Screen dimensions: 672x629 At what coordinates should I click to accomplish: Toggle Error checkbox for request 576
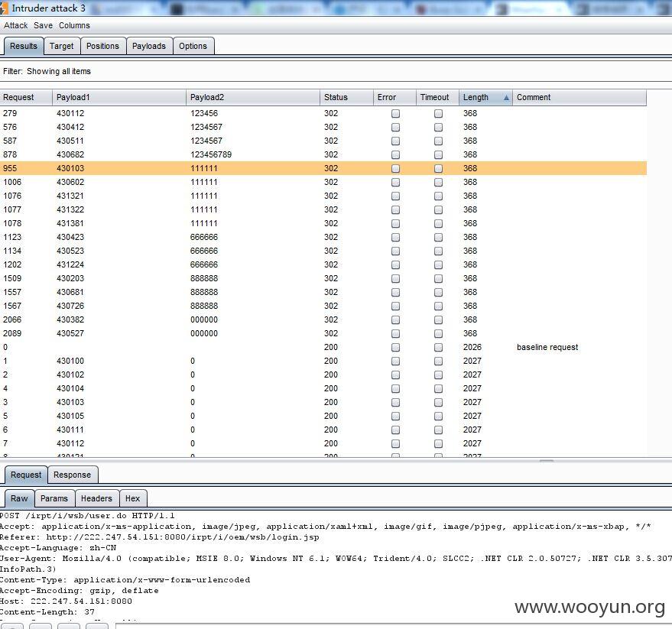pos(395,128)
